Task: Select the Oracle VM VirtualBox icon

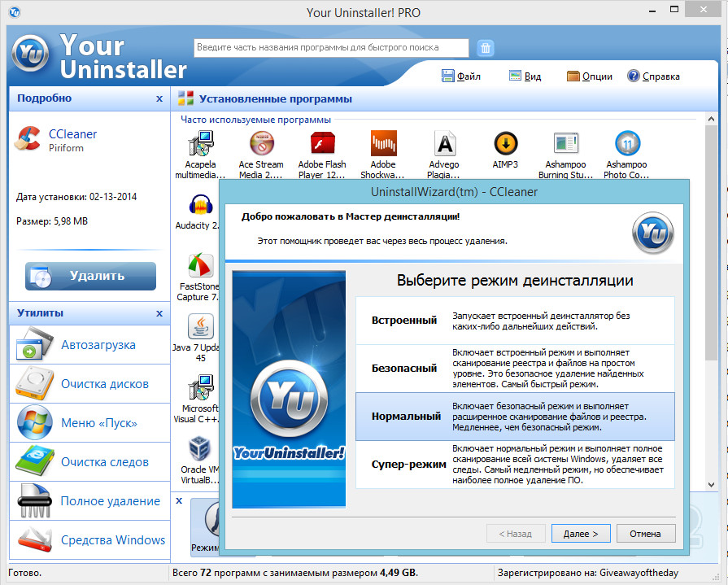Action: pyautogui.click(x=201, y=448)
